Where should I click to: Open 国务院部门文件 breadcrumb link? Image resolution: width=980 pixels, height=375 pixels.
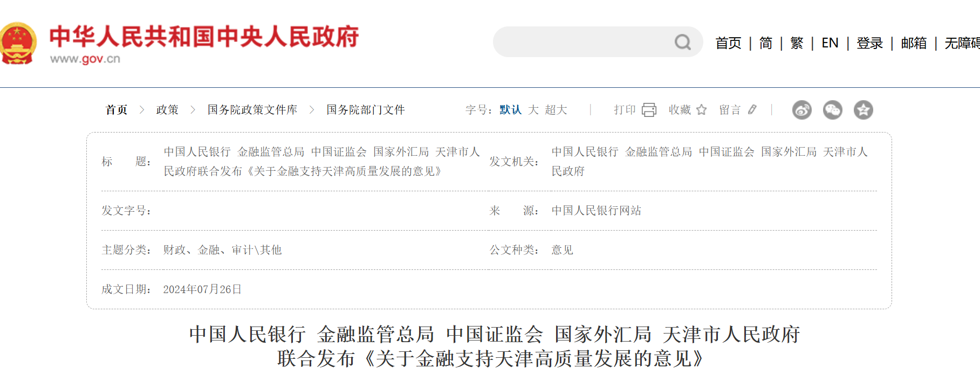[x=366, y=110]
